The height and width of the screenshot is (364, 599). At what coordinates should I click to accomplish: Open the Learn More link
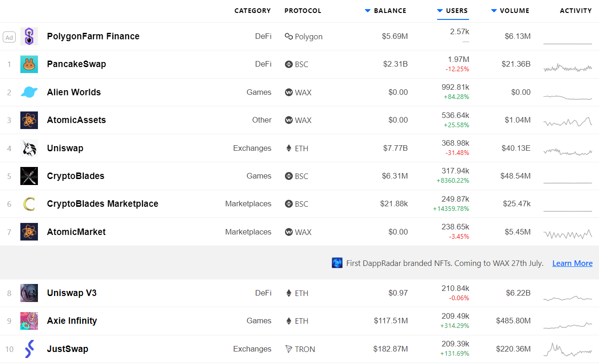point(572,263)
